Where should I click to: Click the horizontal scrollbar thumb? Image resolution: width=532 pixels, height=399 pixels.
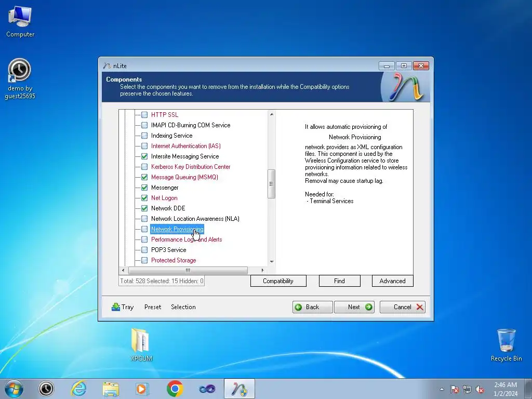[188, 270]
